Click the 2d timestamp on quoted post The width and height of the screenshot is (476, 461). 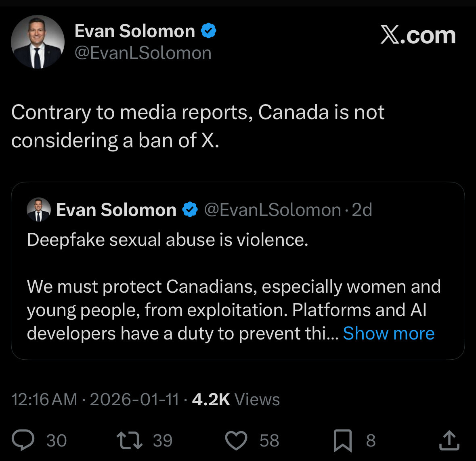(362, 210)
